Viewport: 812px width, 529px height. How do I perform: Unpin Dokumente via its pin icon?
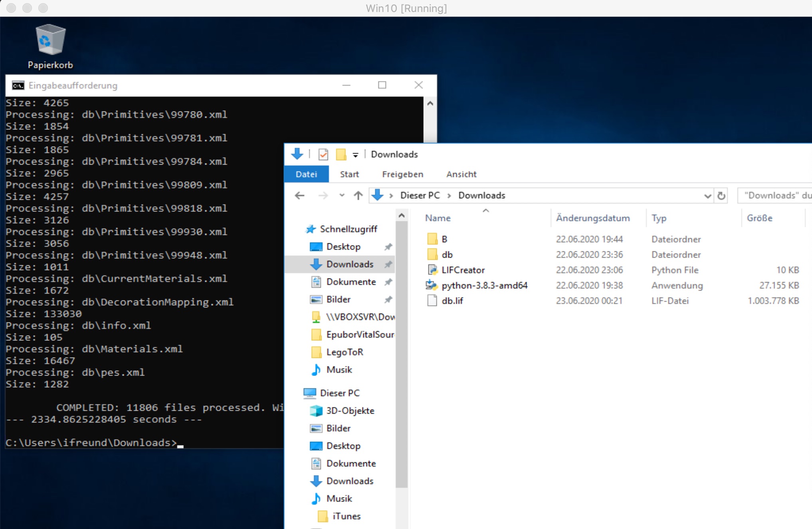click(388, 282)
